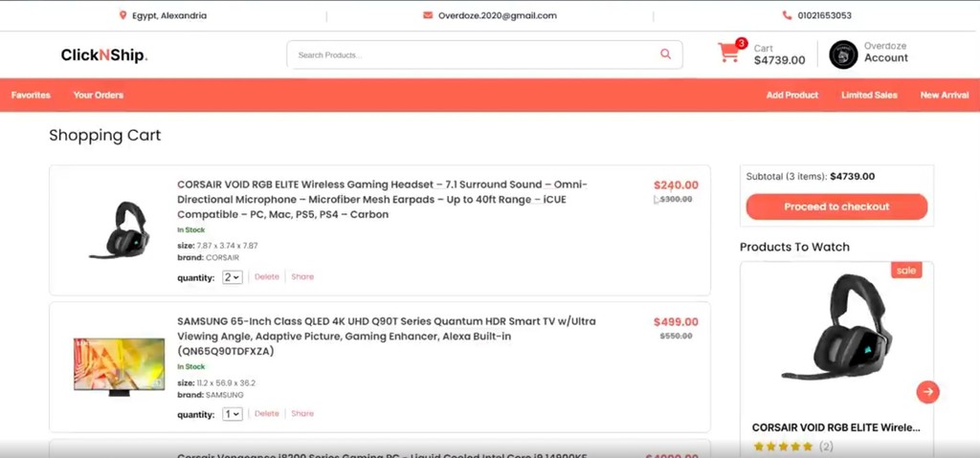Click the phone number 01021653053

pyautogui.click(x=824, y=15)
